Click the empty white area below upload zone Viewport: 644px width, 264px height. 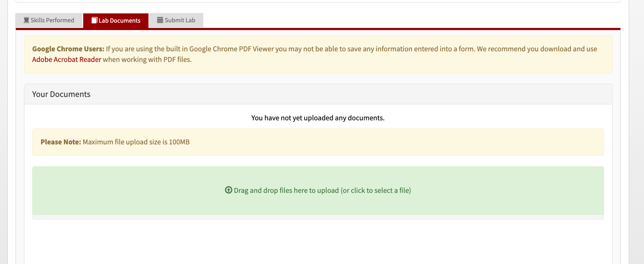pos(318,242)
